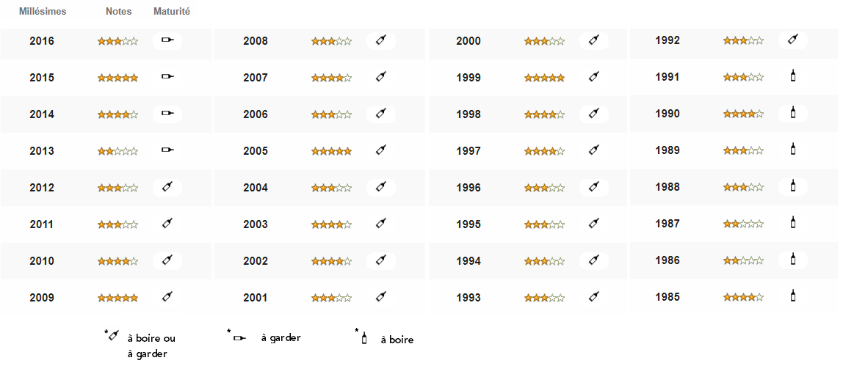
Task: Click the 2000 tilted bottle maturity icon
Action: 594,40
